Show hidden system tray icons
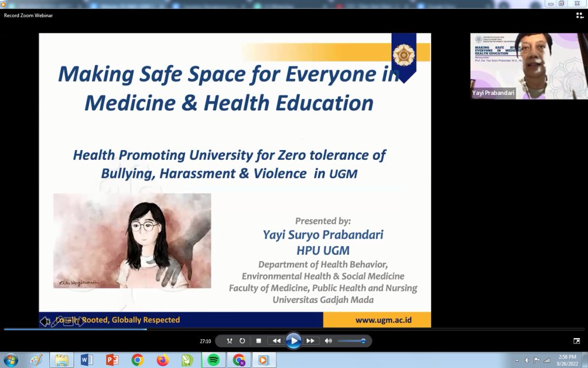Viewport: 588px width, 368px height. [x=517, y=361]
